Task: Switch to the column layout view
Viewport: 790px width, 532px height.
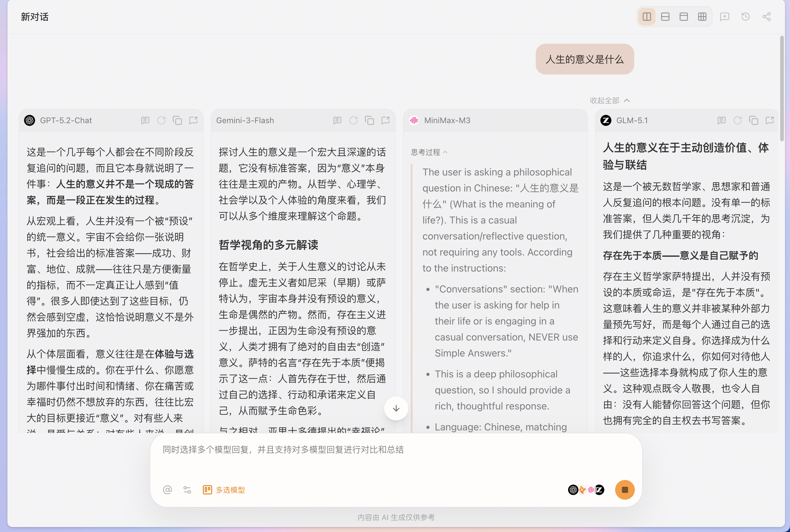Action: 647,17
